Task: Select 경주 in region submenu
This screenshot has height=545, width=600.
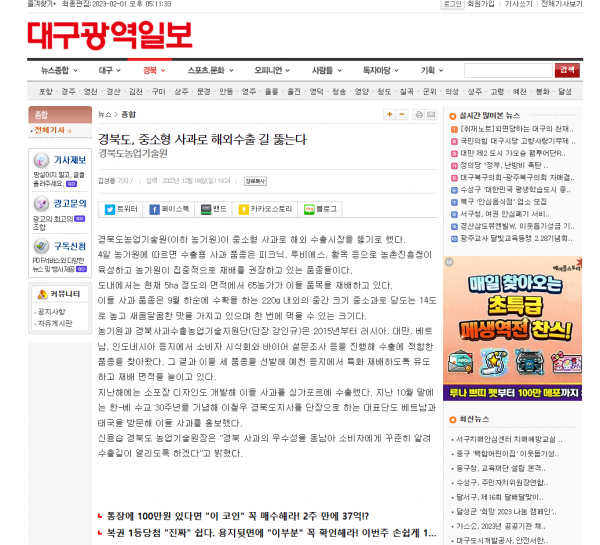Action: pyautogui.click(x=68, y=91)
